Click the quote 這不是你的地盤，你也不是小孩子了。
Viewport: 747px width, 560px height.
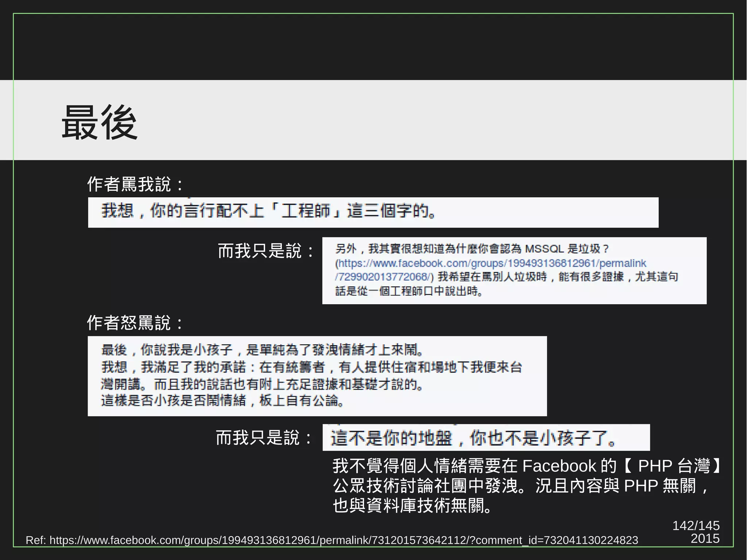click(x=473, y=438)
